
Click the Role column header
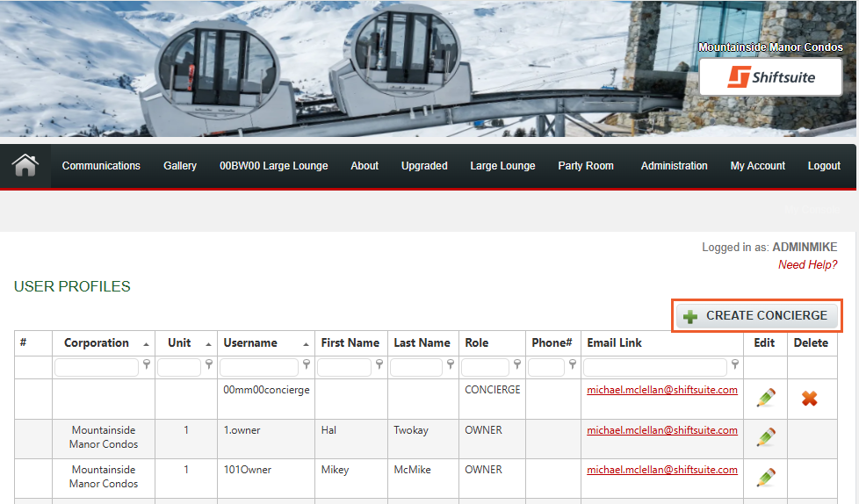(x=477, y=343)
